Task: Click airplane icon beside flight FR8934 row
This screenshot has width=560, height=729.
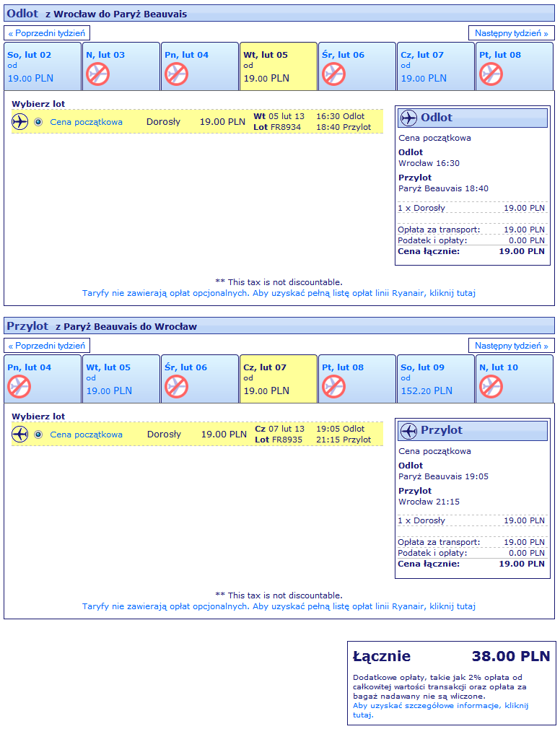Action: 20,122
